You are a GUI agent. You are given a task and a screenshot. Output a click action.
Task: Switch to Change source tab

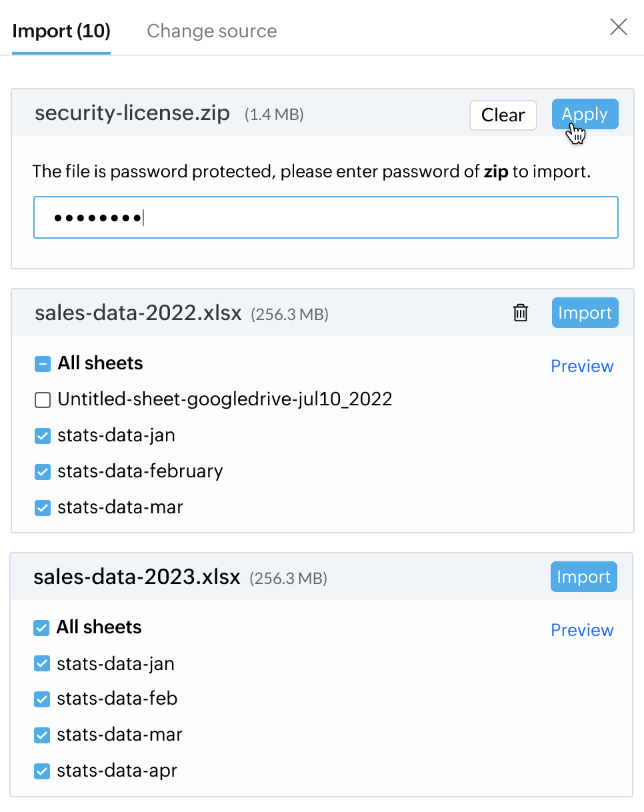pyautogui.click(x=212, y=31)
